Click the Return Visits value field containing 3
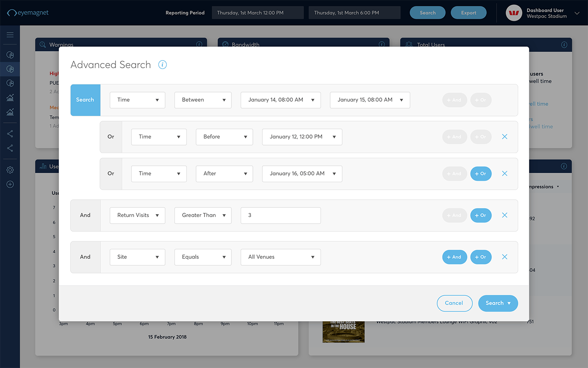Viewport: 588px width, 368px height. pos(281,215)
